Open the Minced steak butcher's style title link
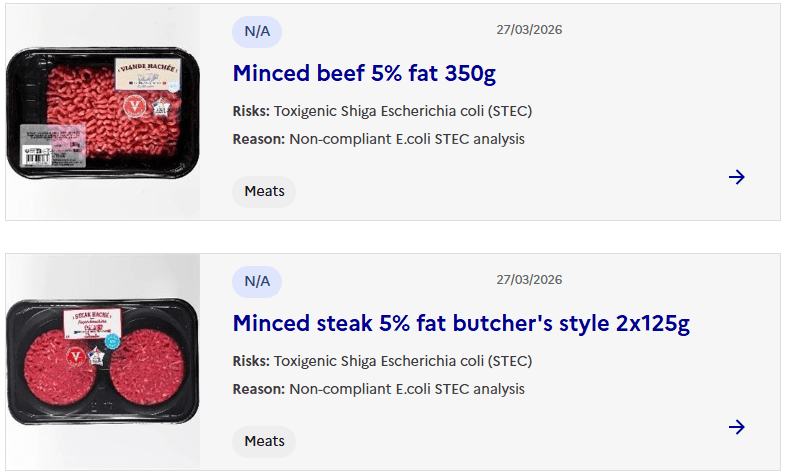The height and width of the screenshot is (476, 789). [x=461, y=323]
